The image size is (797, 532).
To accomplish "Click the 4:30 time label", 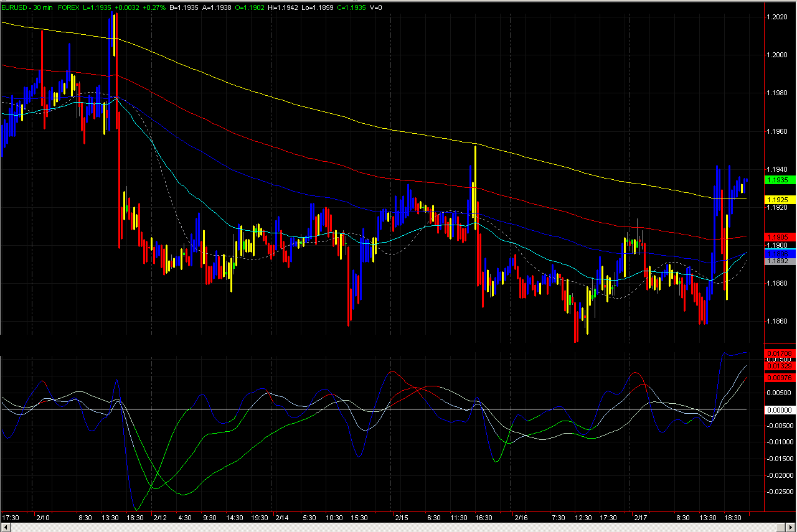I will coord(185,518).
